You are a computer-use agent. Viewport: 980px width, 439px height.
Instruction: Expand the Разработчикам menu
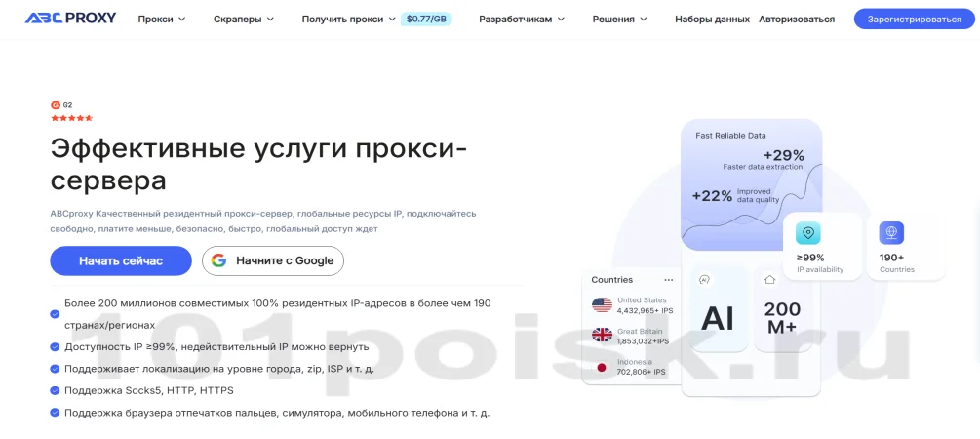(x=522, y=20)
